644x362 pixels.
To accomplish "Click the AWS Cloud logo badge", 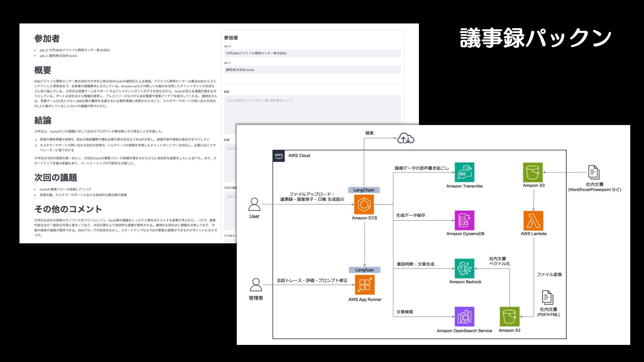I will 279,156.
